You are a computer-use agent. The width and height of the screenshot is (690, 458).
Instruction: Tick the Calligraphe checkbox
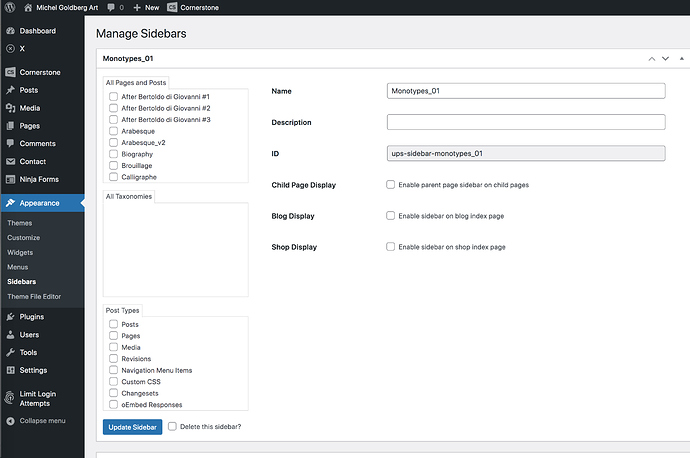pos(113,176)
